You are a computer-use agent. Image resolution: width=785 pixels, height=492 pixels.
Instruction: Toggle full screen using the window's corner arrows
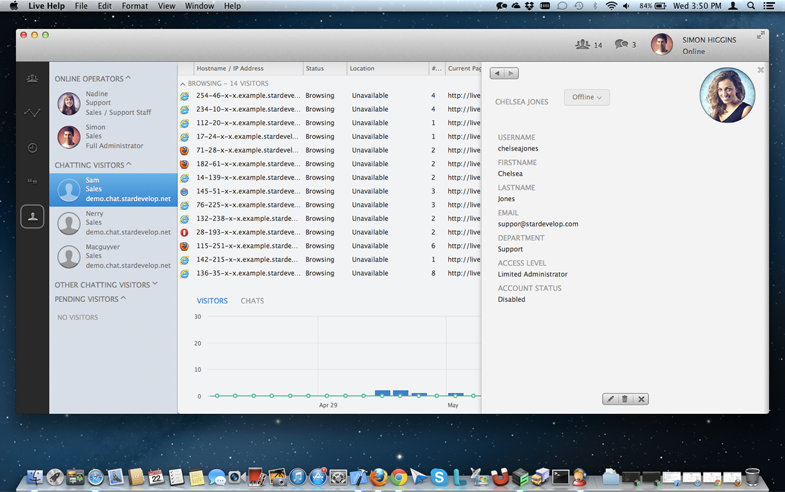[x=760, y=36]
